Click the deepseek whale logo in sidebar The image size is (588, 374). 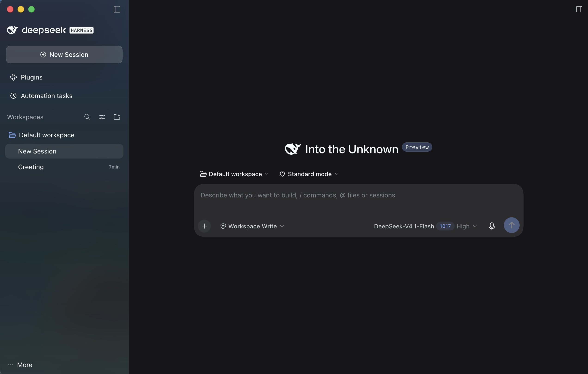coord(12,30)
